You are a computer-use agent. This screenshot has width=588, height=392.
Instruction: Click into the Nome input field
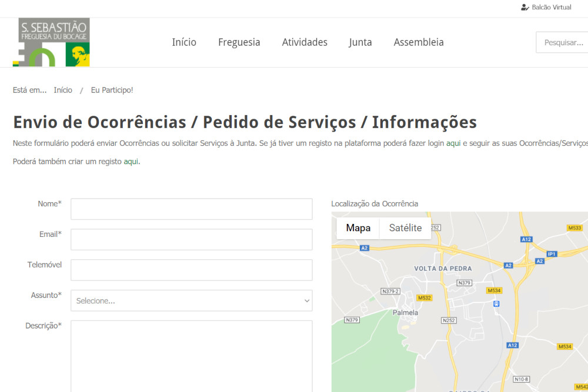point(191,209)
